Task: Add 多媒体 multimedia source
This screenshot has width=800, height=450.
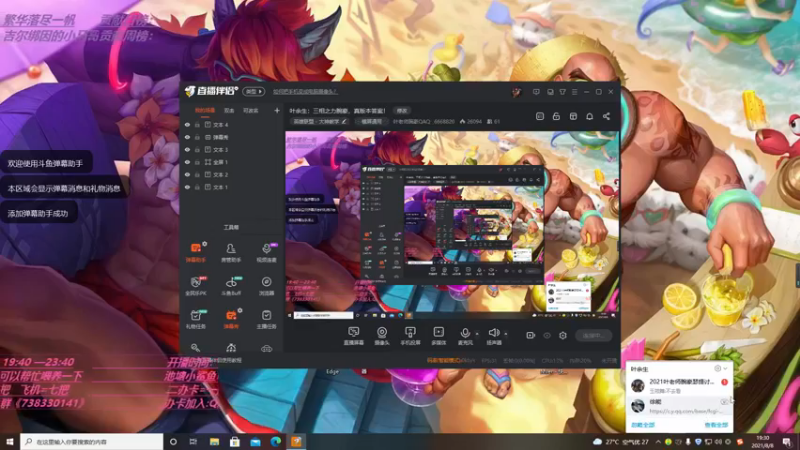Action: [x=438, y=336]
